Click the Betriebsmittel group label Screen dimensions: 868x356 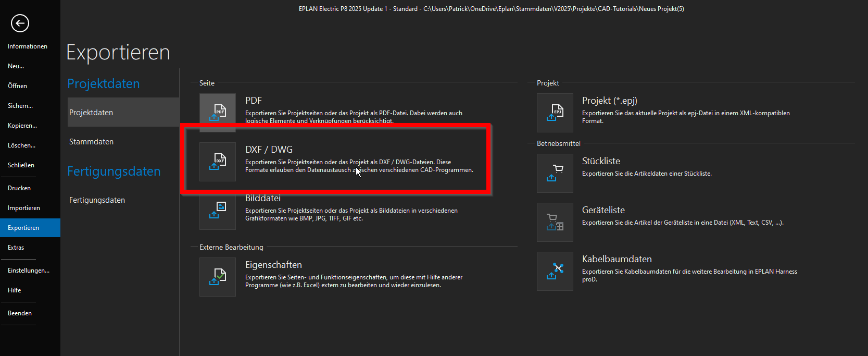pos(559,143)
